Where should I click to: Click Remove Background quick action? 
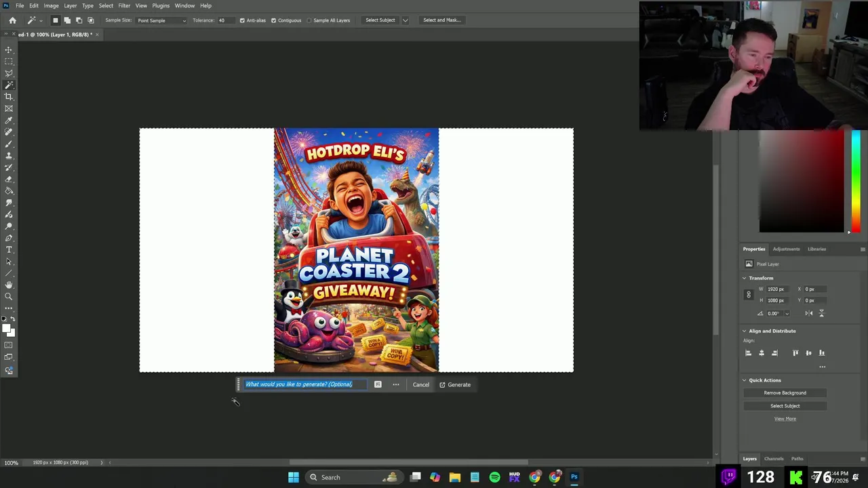(x=785, y=393)
